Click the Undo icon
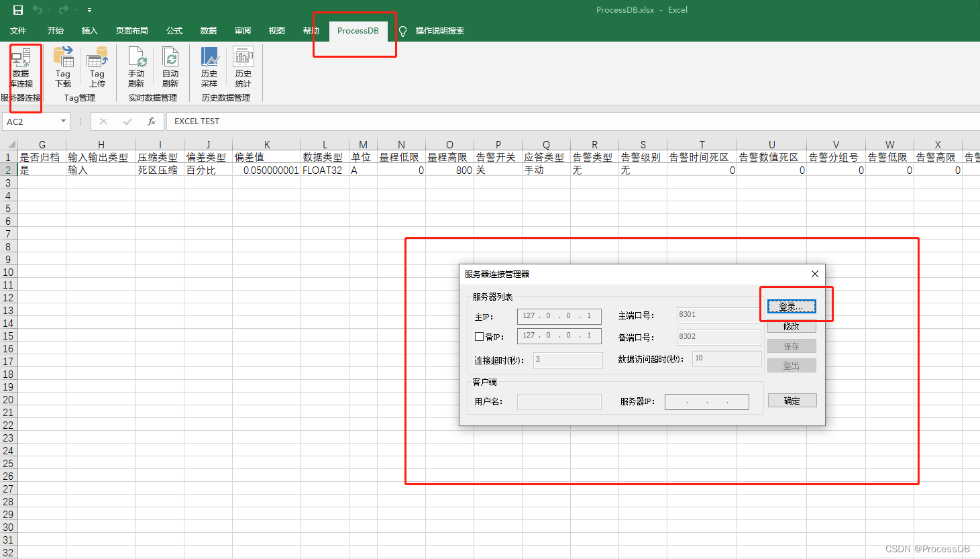The width and height of the screenshot is (980, 559). click(x=38, y=9)
